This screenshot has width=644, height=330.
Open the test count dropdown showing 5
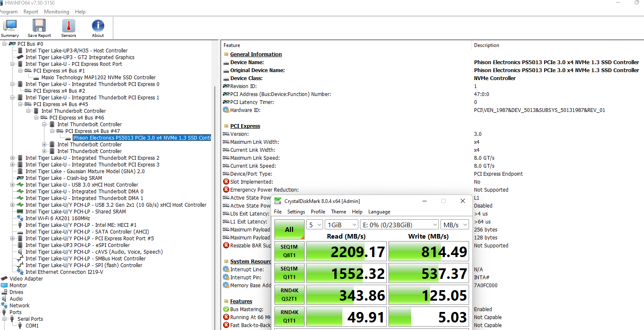click(x=315, y=225)
